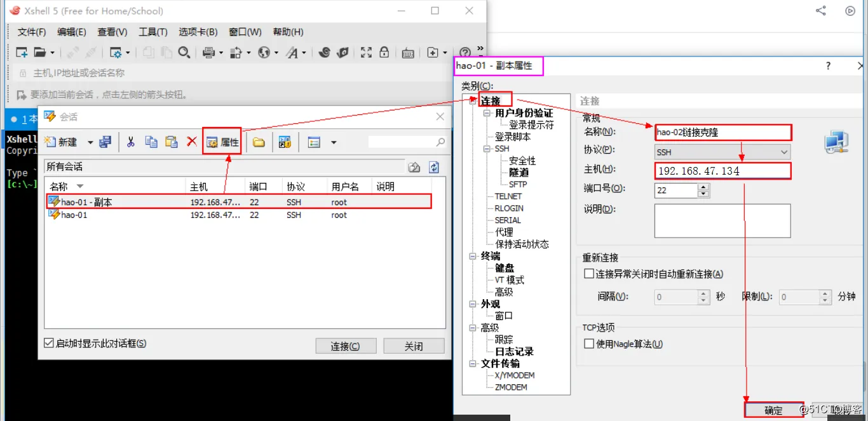Viewport: 868px width, 421px height.
Task: Click the Xftp swirl icon in toolbar
Action: pyautogui.click(x=324, y=53)
